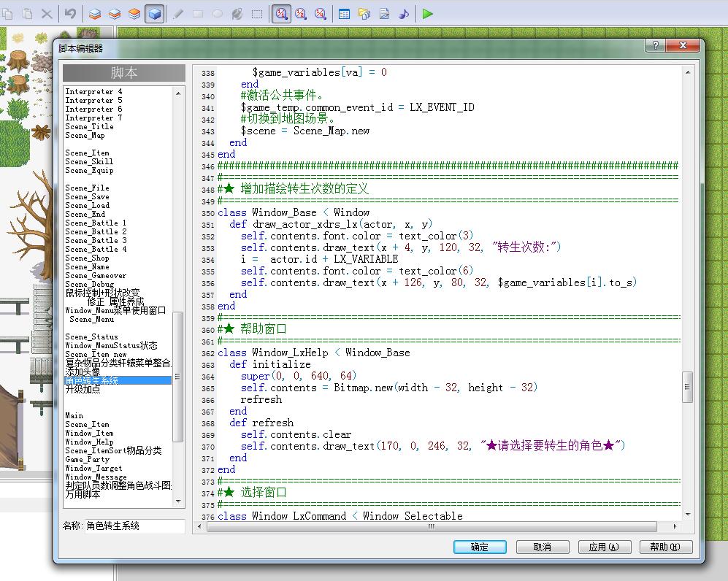
Task: Set map zoom to 1:4
Action: [x=321, y=14]
